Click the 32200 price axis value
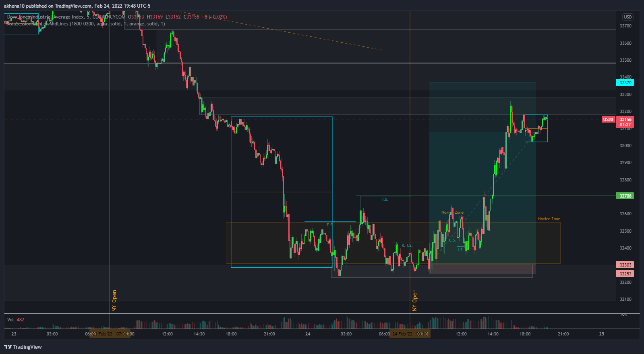 tap(625, 282)
